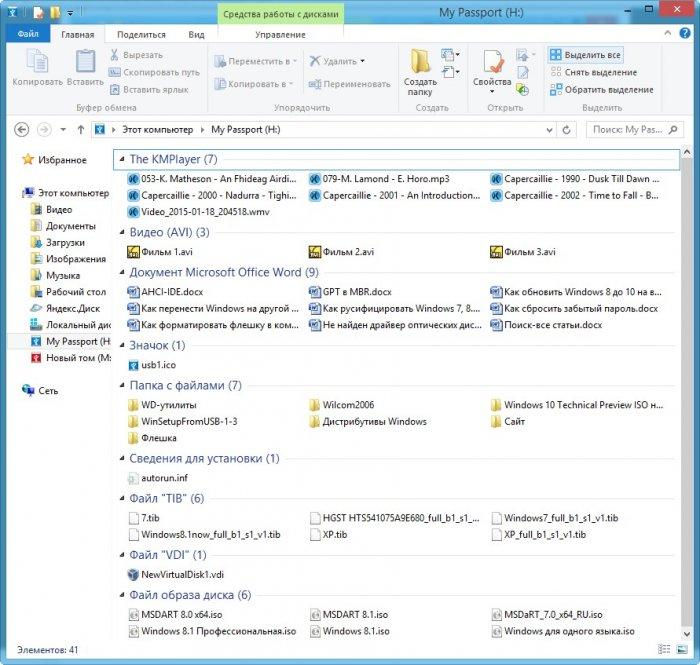The height and width of the screenshot is (665, 700).
Task: Open the Properties (Свойства) dropdown arrow
Action: tap(492, 91)
